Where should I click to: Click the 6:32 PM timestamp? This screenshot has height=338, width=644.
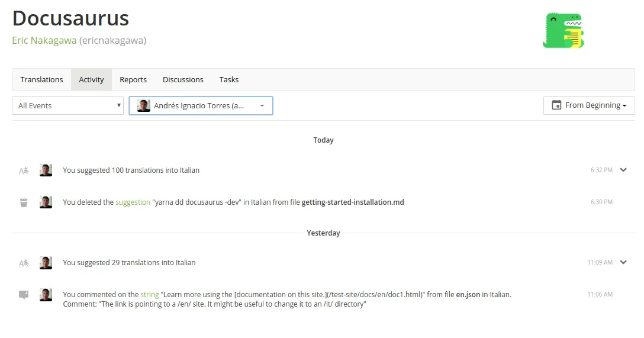tap(601, 170)
